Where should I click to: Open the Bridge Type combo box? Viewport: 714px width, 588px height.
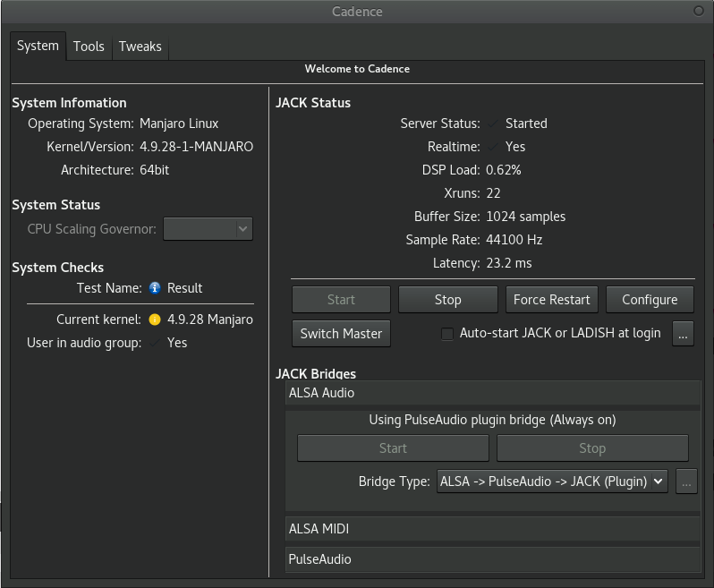[552, 481]
